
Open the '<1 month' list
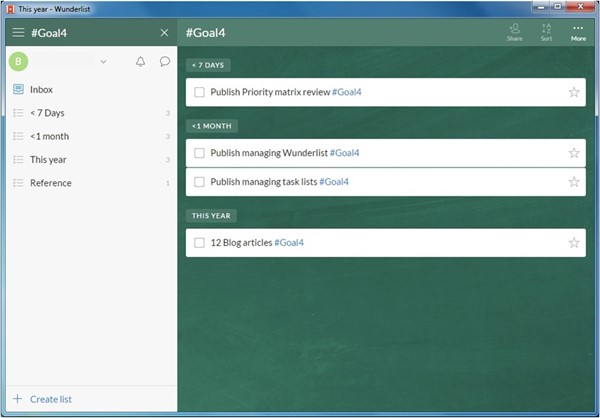tap(91, 136)
